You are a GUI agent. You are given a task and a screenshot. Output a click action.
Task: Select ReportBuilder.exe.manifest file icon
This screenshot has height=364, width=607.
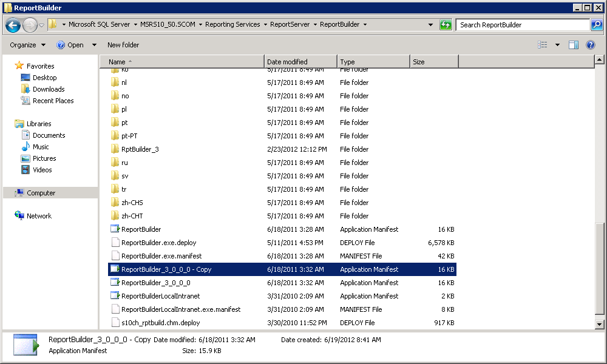click(x=115, y=255)
